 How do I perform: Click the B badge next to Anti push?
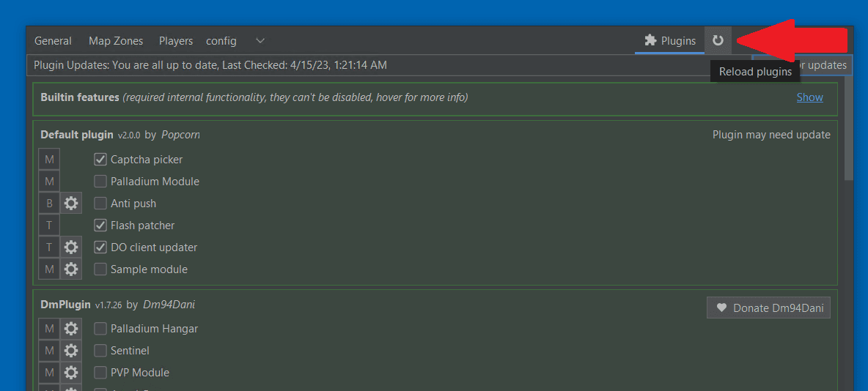pyautogui.click(x=49, y=204)
